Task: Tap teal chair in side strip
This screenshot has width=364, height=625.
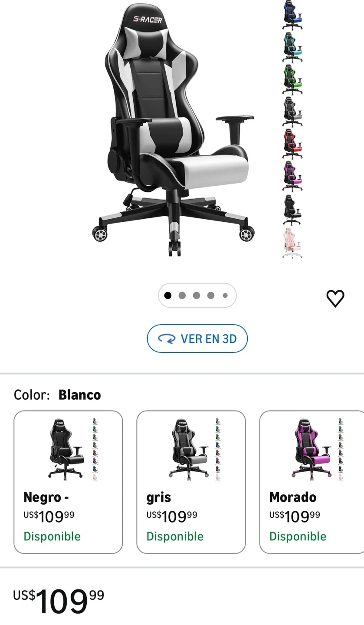Action: (x=292, y=48)
